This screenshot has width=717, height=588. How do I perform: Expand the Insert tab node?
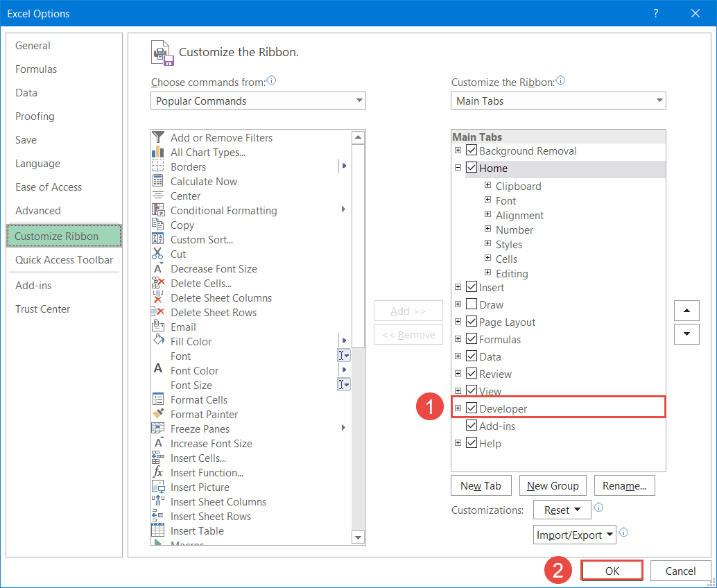458,286
